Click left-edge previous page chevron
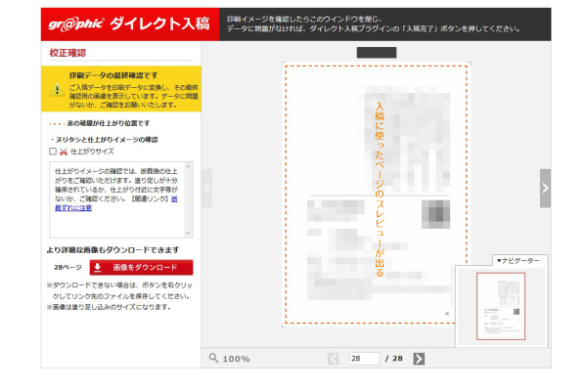This screenshot has width=587, height=392. coord(206,188)
